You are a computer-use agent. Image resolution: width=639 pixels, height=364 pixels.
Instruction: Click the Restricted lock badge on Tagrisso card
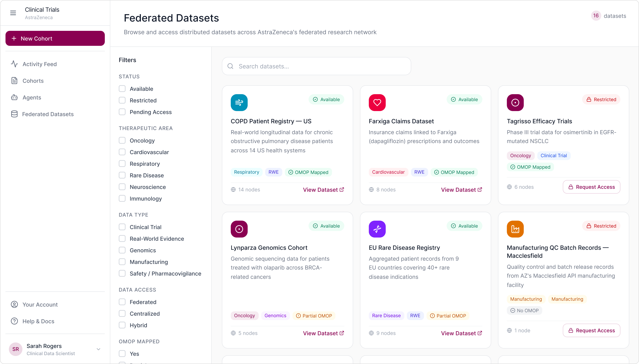[x=601, y=99]
